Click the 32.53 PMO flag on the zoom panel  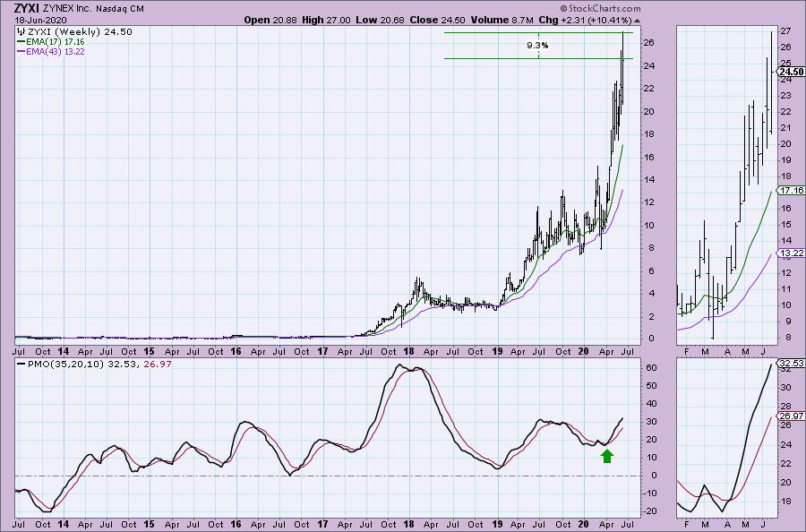point(791,364)
